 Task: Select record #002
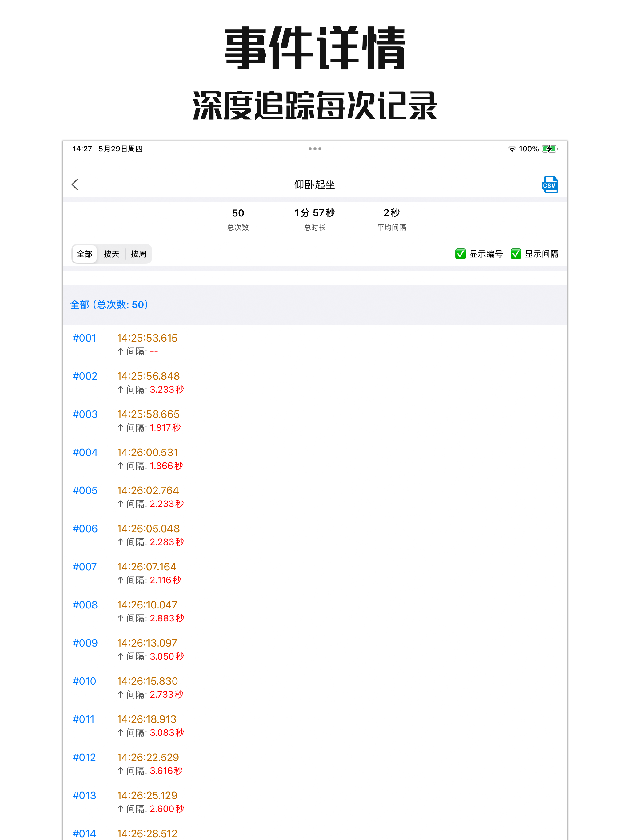(85, 376)
